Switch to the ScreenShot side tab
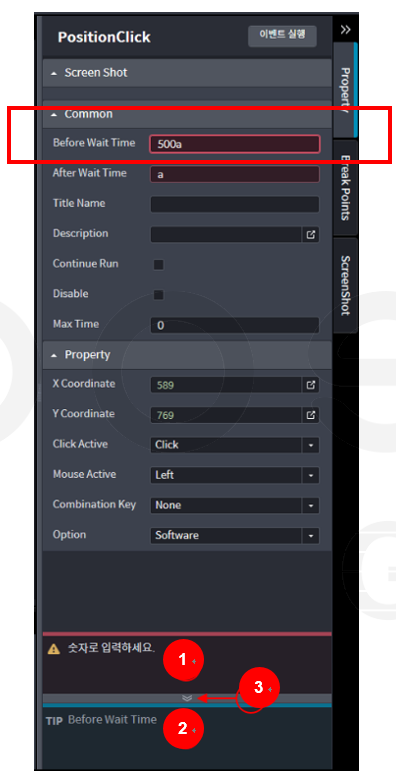The image size is (396, 782). pos(345,285)
